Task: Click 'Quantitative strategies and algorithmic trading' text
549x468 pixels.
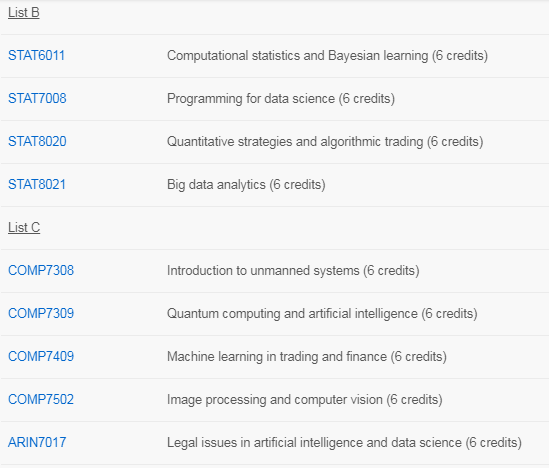Action: (x=295, y=142)
